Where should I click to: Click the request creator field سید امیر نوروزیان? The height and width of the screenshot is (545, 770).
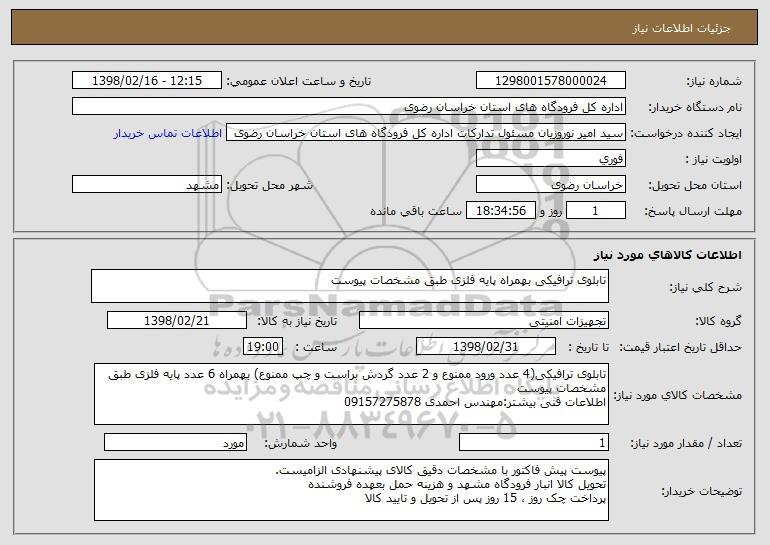tap(426, 133)
